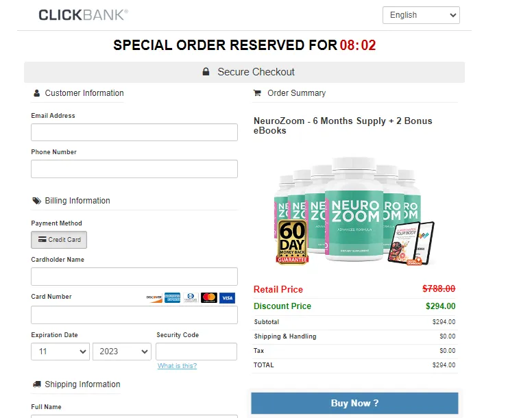Click into the Card Number field
The height and width of the screenshot is (418, 532).
[x=134, y=315]
